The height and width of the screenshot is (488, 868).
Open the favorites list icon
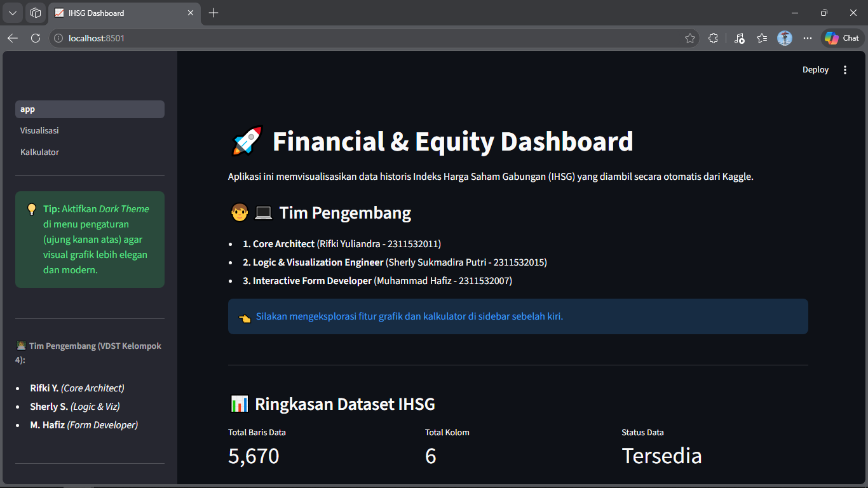tap(762, 38)
